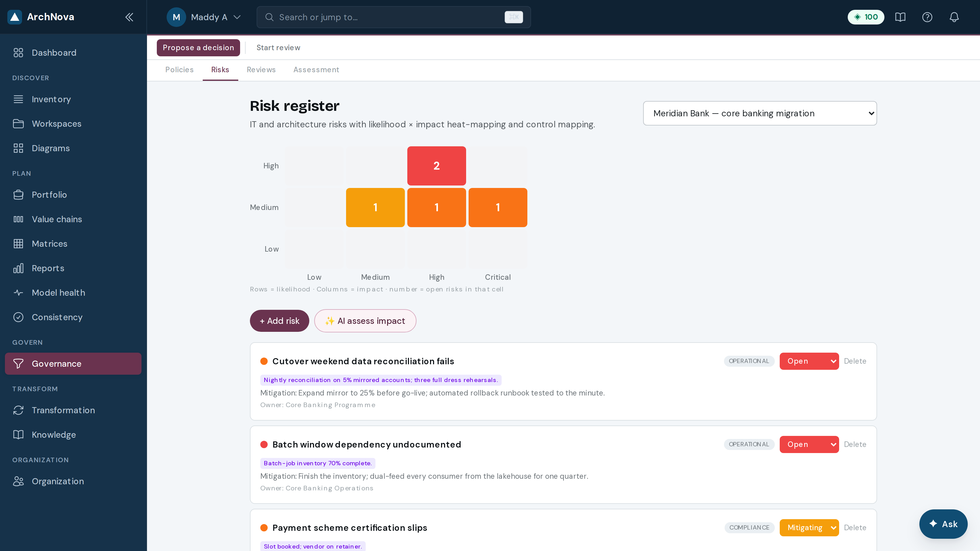Click the Dashboard grid icon
Viewport: 980px width, 551px height.
point(18,52)
